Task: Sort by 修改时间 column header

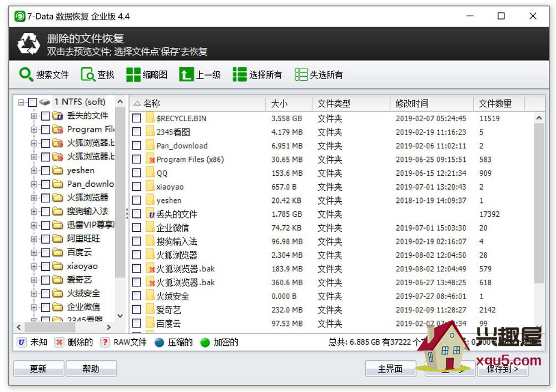Action: (x=431, y=103)
